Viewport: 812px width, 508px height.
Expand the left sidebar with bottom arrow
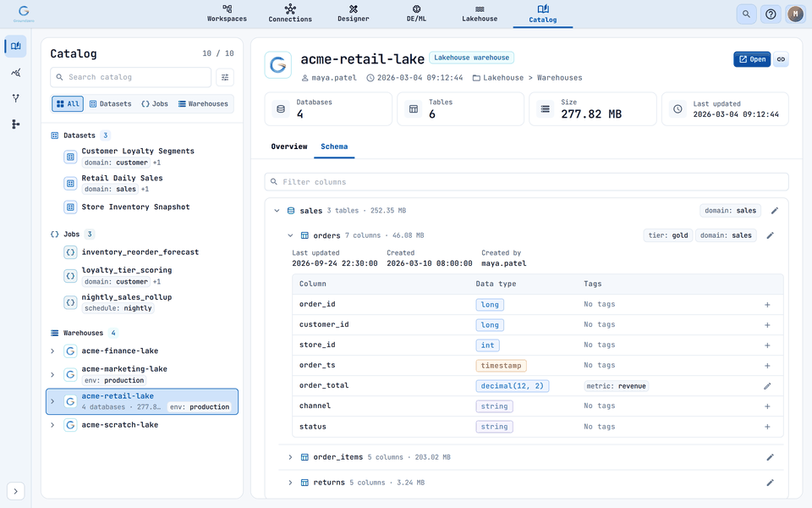coord(15,491)
